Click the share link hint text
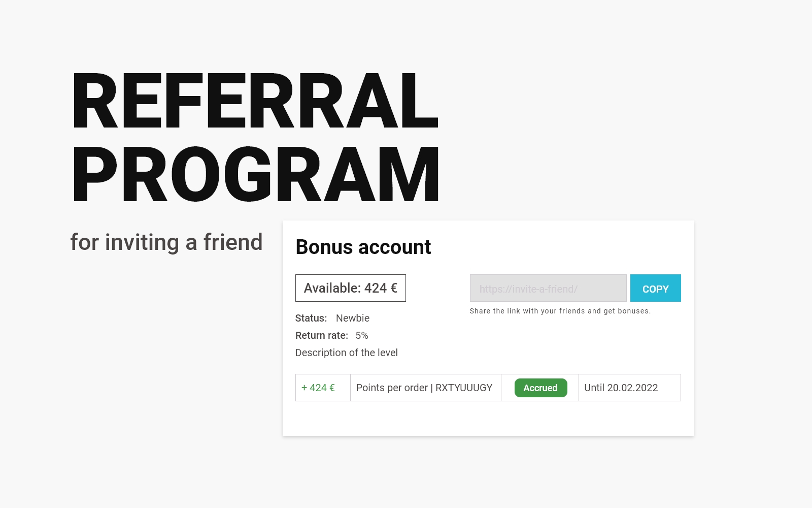The height and width of the screenshot is (508, 812). [x=560, y=311]
